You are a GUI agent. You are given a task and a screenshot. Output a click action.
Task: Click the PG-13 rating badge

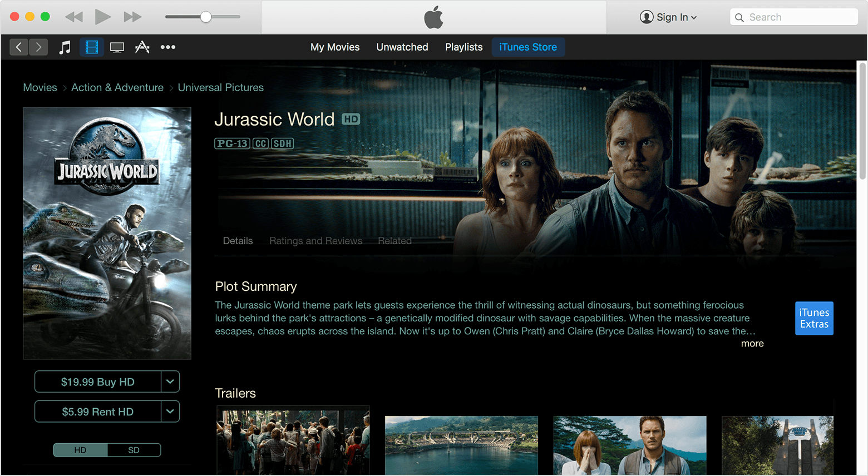coord(233,143)
